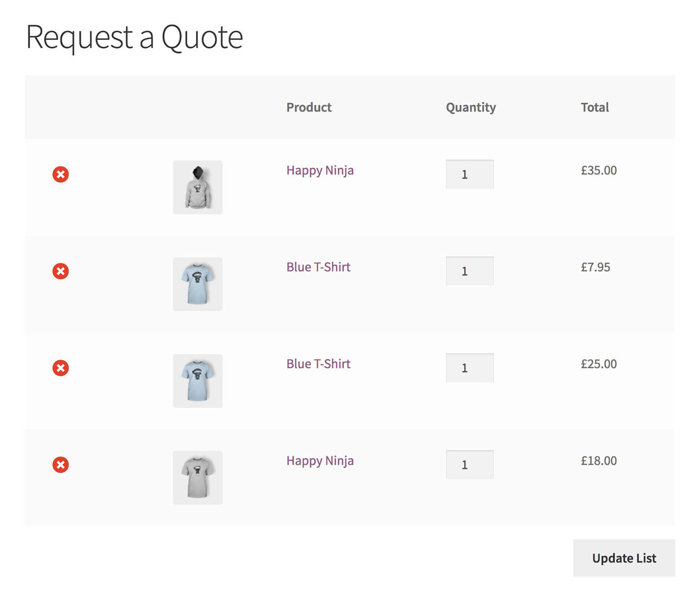Visit the Happy Ninja link priced £18.00

pos(320,461)
